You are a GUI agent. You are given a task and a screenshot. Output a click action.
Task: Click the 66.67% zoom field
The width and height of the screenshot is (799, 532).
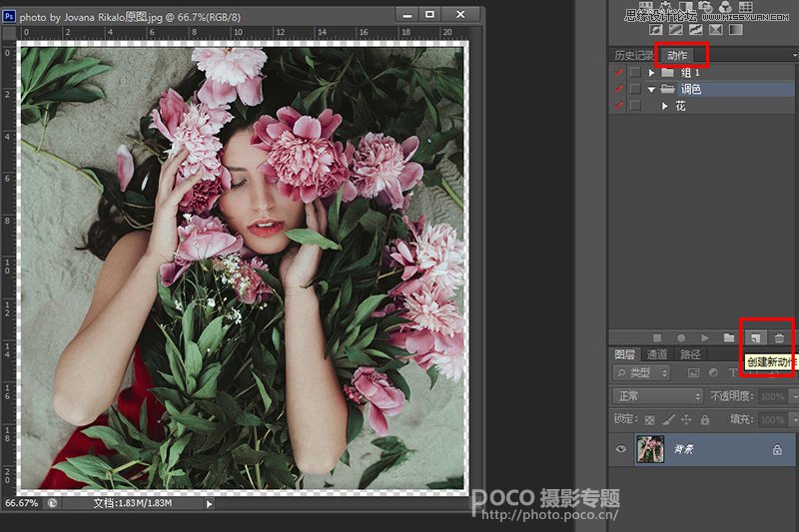(x=22, y=503)
